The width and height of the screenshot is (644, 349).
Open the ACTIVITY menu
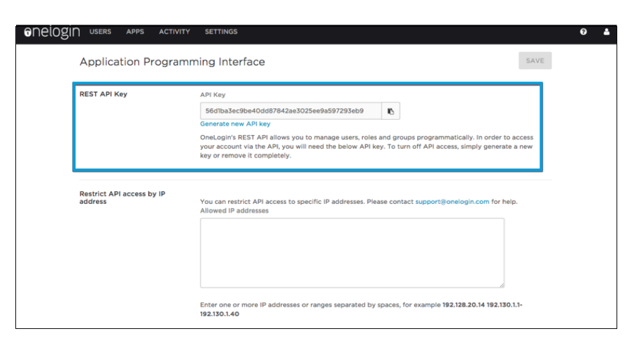point(175,31)
